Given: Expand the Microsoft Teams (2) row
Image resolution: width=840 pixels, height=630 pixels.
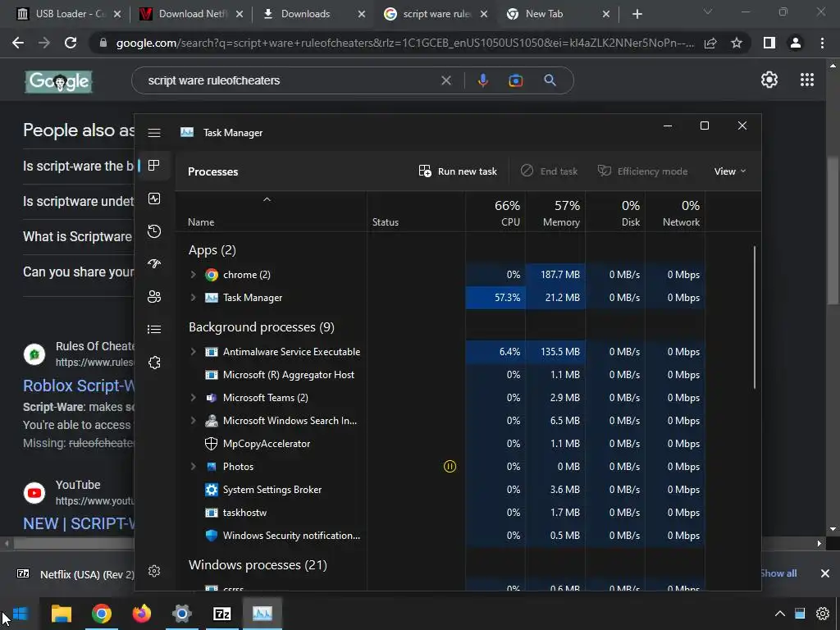Looking at the screenshot, I should (x=194, y=398).
